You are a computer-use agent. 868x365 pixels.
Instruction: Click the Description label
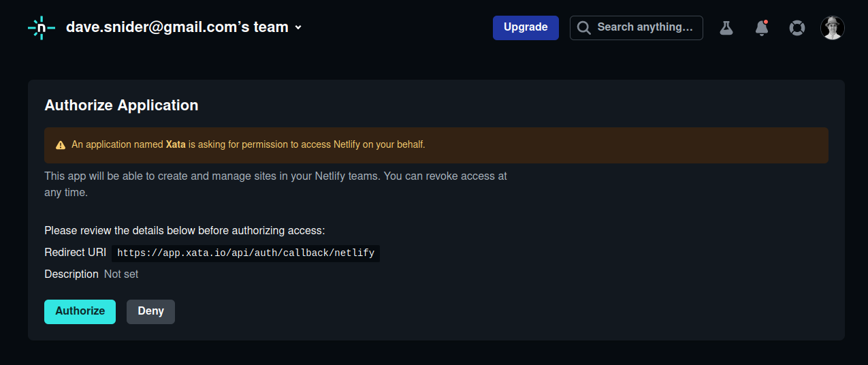71,274
